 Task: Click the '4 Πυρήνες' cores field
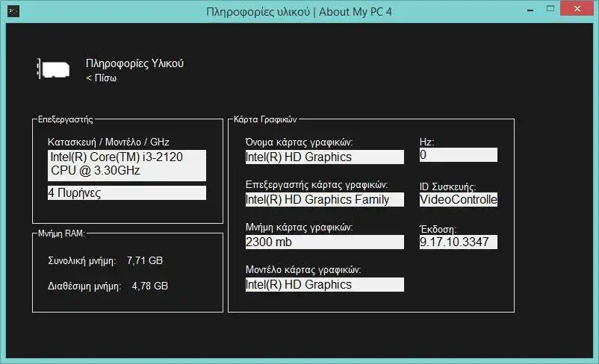(127, 192)
